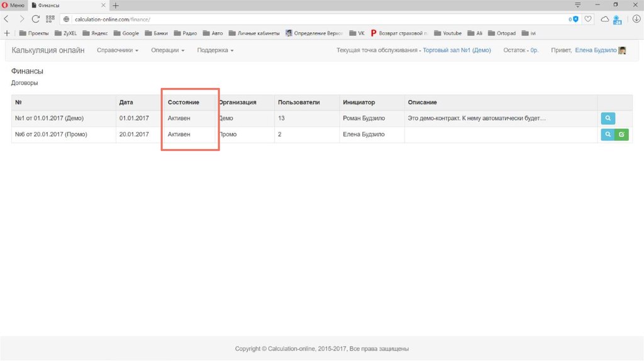Expand the Поддержка dropdown menu
The height and width of the screenshot is (361, 644).
(x=215, y=50)
